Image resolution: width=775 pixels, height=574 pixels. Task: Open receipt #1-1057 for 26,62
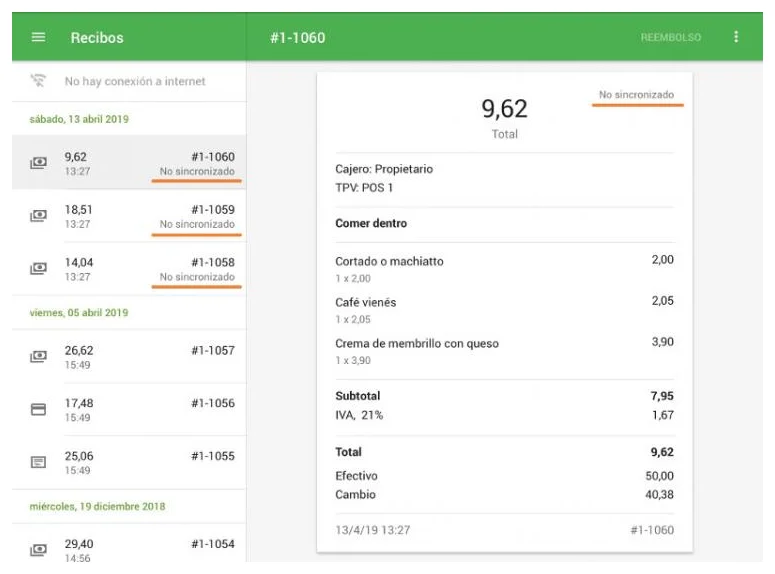click(x=129, y=356)
